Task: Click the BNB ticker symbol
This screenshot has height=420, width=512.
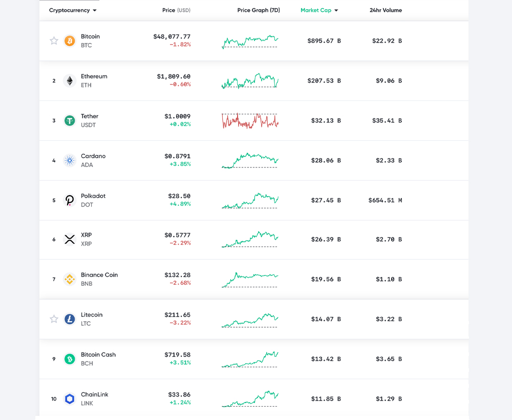Action: [87, 283]
